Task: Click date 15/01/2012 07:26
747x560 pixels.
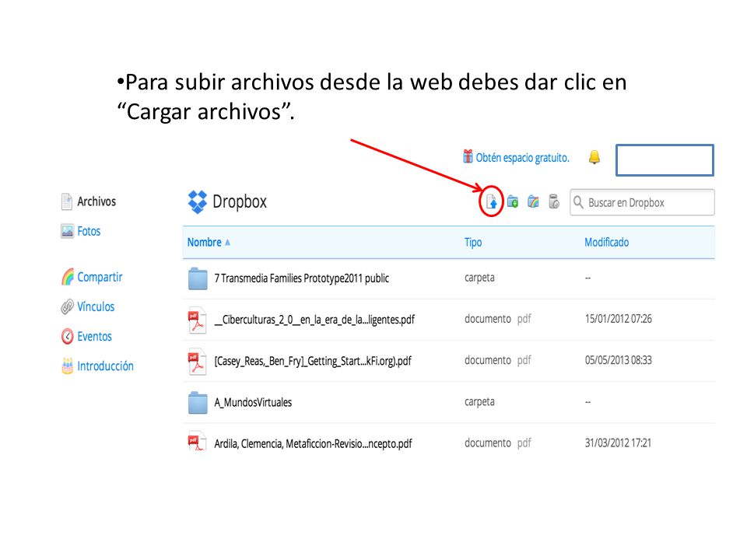Action: pyautogui.click(x=619, y=319)
